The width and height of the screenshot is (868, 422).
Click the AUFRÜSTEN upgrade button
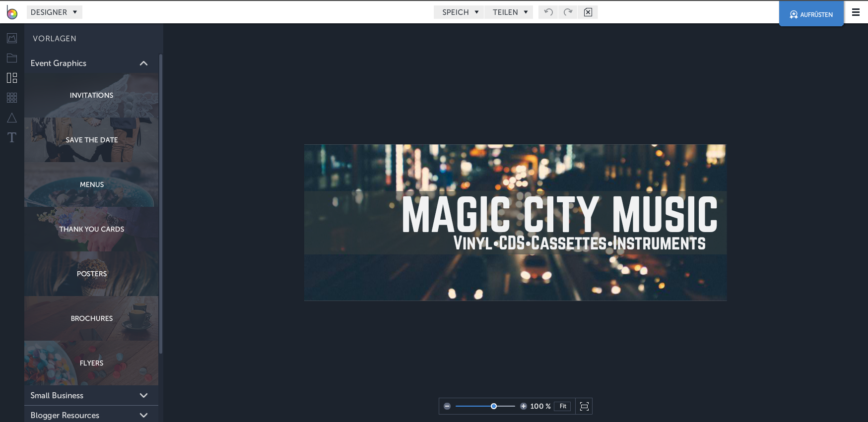(x=811, y=14)
